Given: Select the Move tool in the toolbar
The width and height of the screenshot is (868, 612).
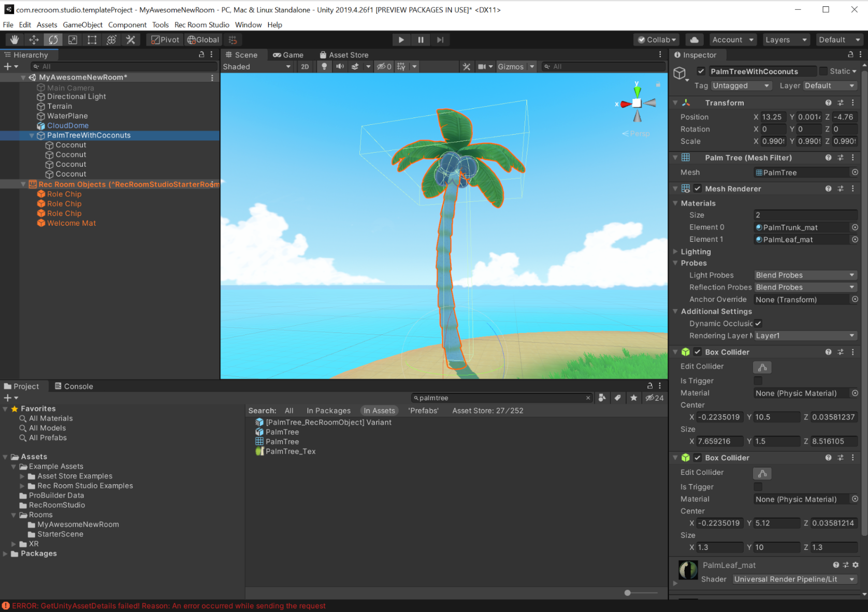Looking at the screenshot, I should 34,40.
